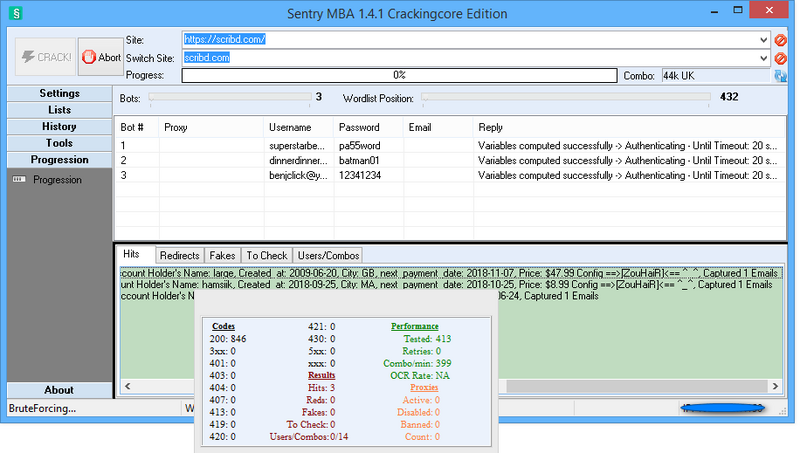Click the 200: 846 code statistic

coord(228,339)
